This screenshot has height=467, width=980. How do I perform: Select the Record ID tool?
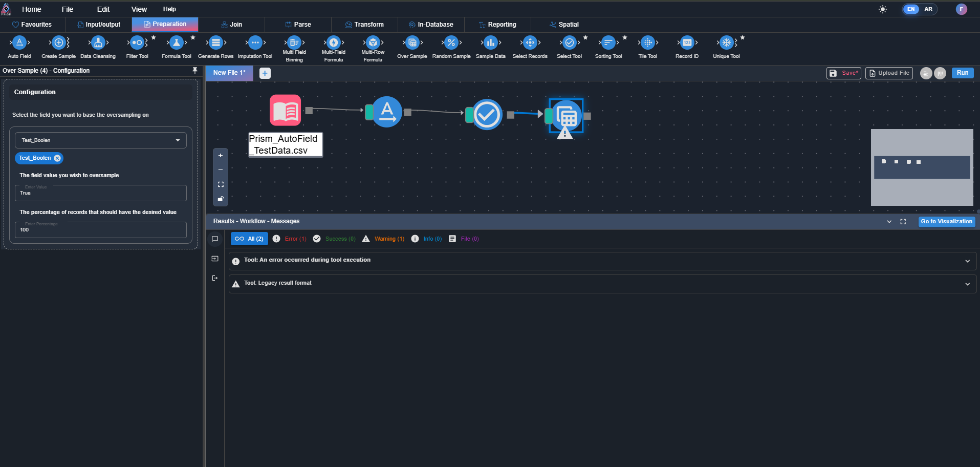pos(687,43)
